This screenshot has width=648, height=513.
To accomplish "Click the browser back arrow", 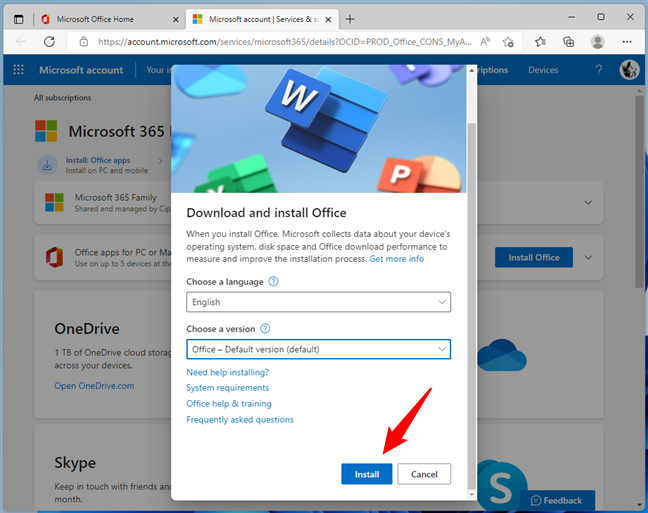I will coord(21,41).
